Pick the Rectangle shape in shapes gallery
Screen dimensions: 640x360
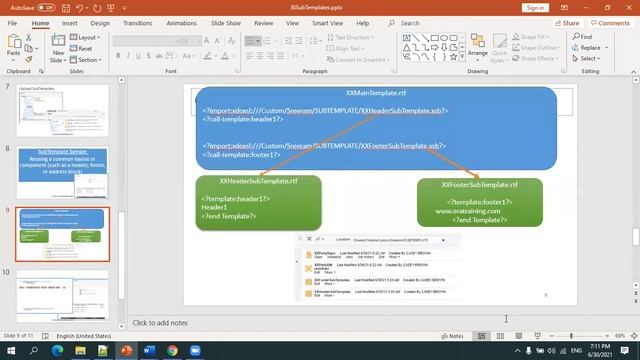click(435, 38)
